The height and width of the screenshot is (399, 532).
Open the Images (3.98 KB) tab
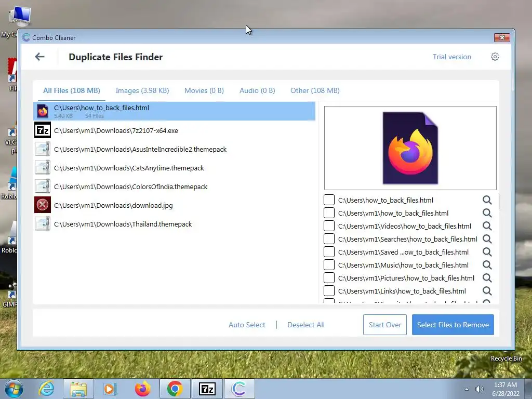[142, 90]
